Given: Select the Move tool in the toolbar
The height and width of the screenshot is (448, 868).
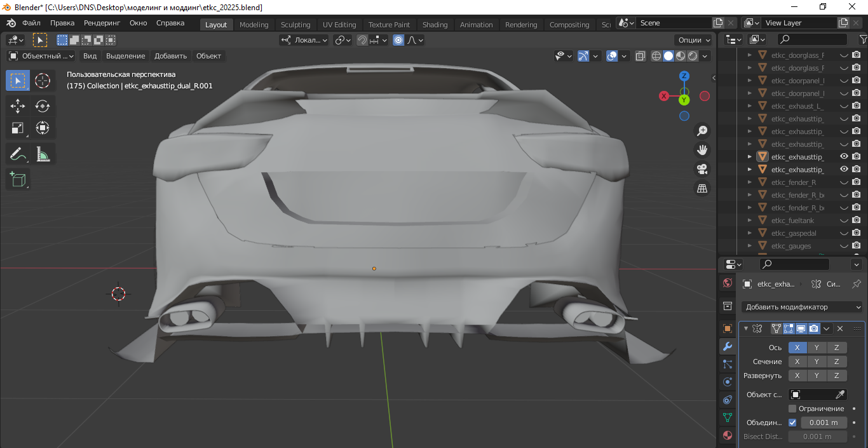Looking at the screenshot, I should point(18,105).
